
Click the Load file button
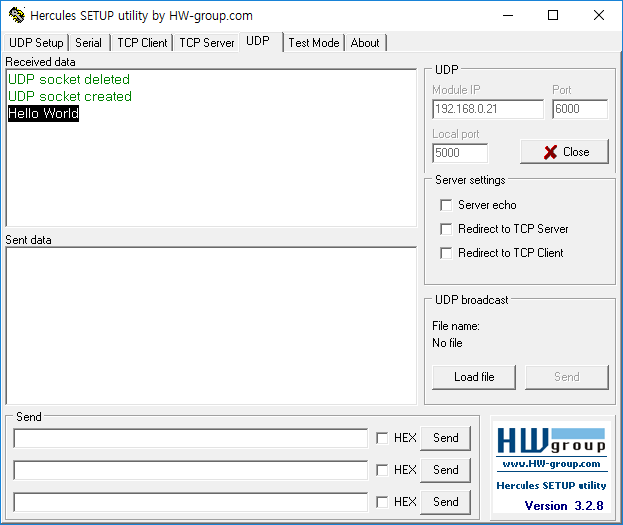tap(474, 377)
